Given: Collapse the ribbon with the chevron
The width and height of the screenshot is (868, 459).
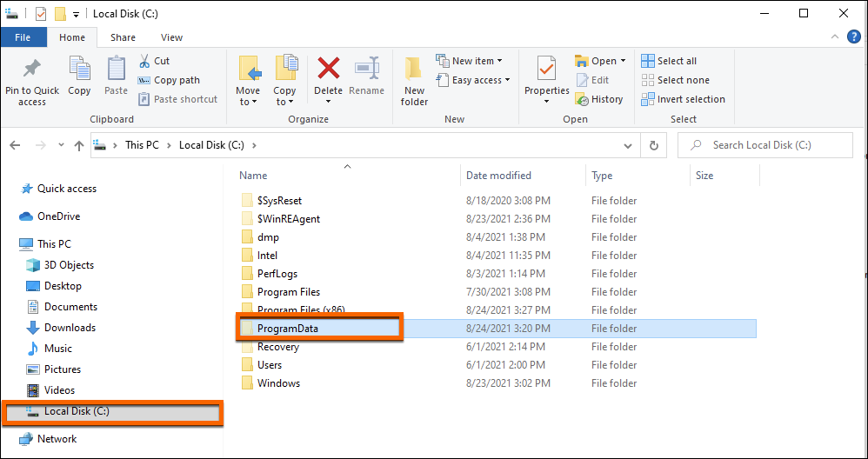Looking at the screenshot, I should tap(835, 37).
